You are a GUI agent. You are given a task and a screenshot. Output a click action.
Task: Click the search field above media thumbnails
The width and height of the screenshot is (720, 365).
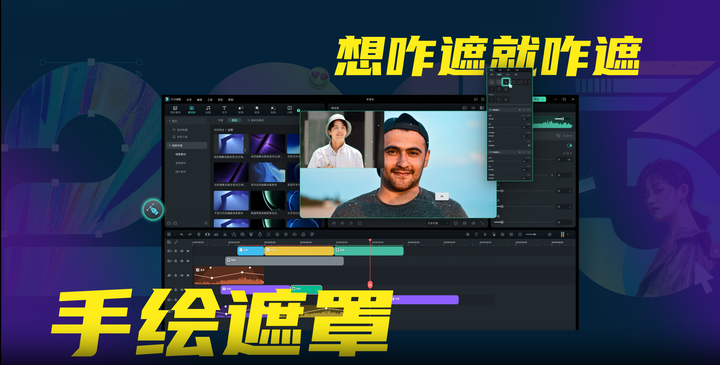click(x=256, y=120)
